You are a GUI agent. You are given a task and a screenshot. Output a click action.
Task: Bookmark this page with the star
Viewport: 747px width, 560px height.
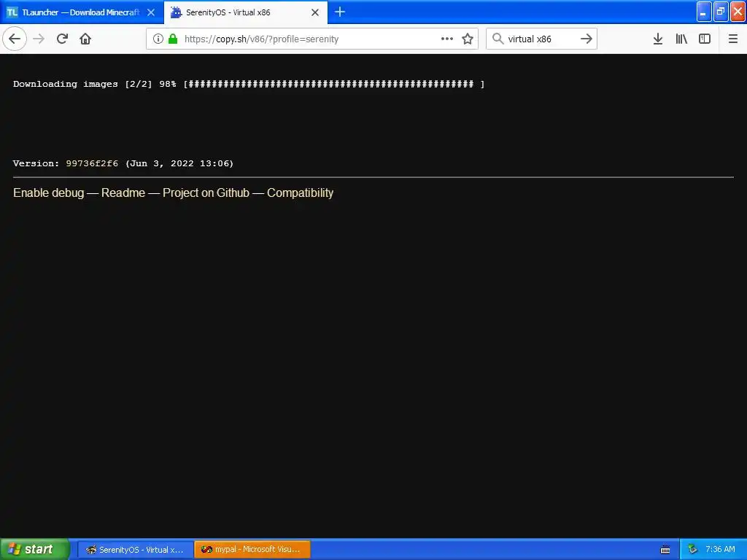468,39
